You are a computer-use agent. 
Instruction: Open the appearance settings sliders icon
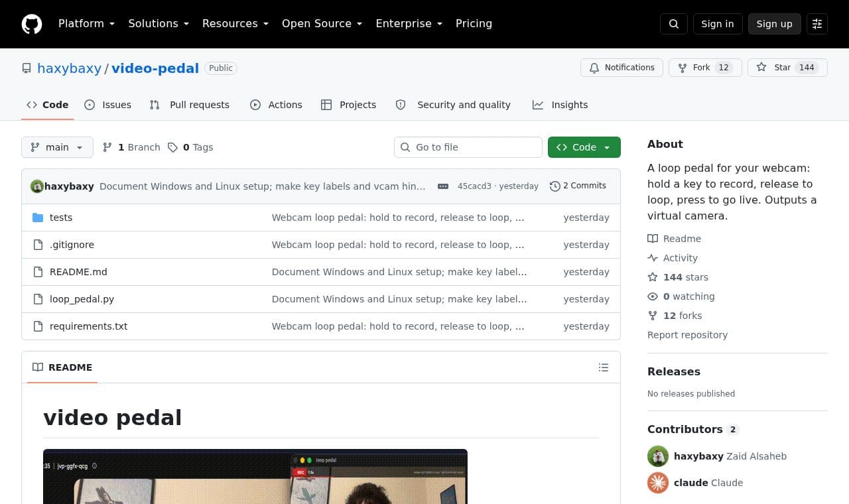pyautogui.click(x=817, y=24)
